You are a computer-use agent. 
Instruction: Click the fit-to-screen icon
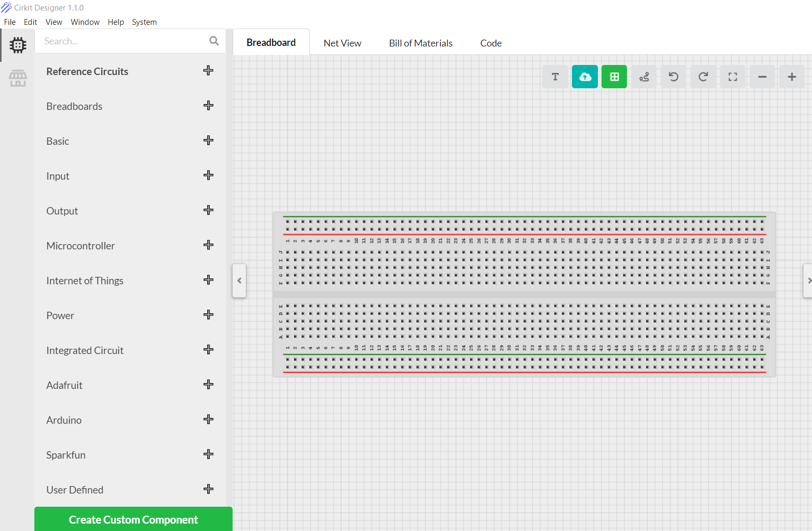733,77
